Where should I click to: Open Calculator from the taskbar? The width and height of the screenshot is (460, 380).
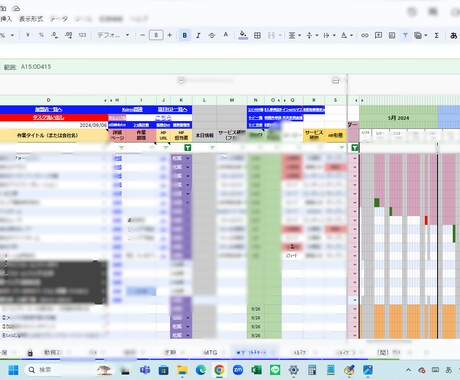(312, 370)
